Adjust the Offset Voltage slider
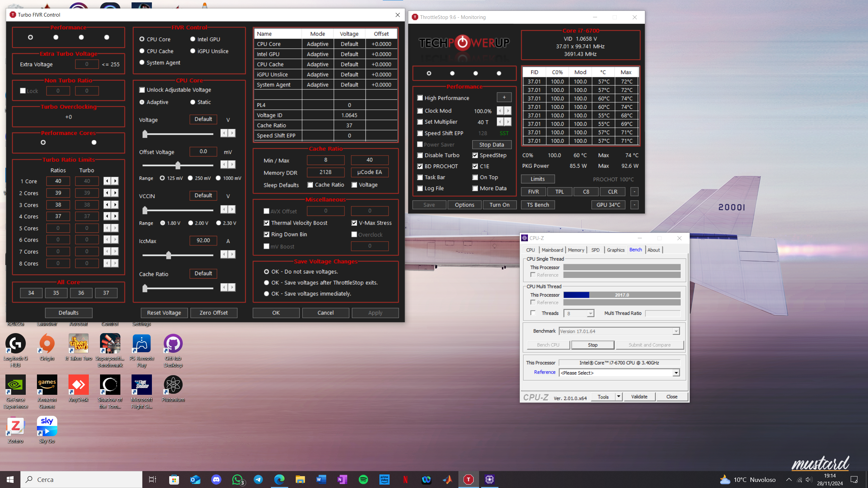Screen dimensions: 868x488 point(178,165)
